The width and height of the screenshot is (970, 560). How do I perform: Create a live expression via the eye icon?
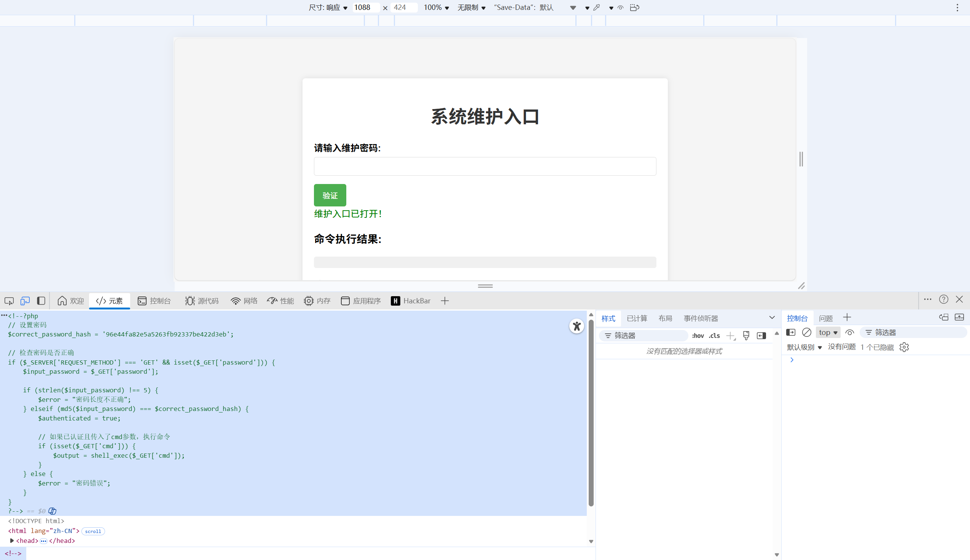point(849,332)
